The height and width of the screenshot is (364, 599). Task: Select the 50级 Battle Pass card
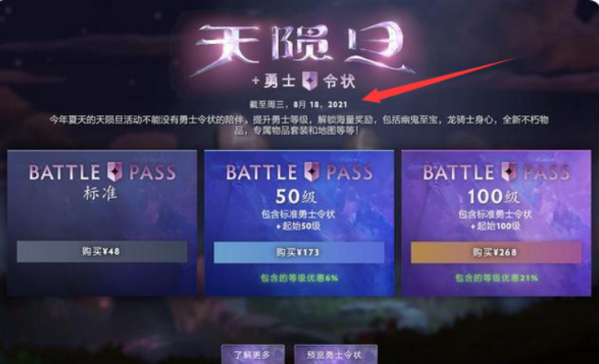tap(299, 223)
